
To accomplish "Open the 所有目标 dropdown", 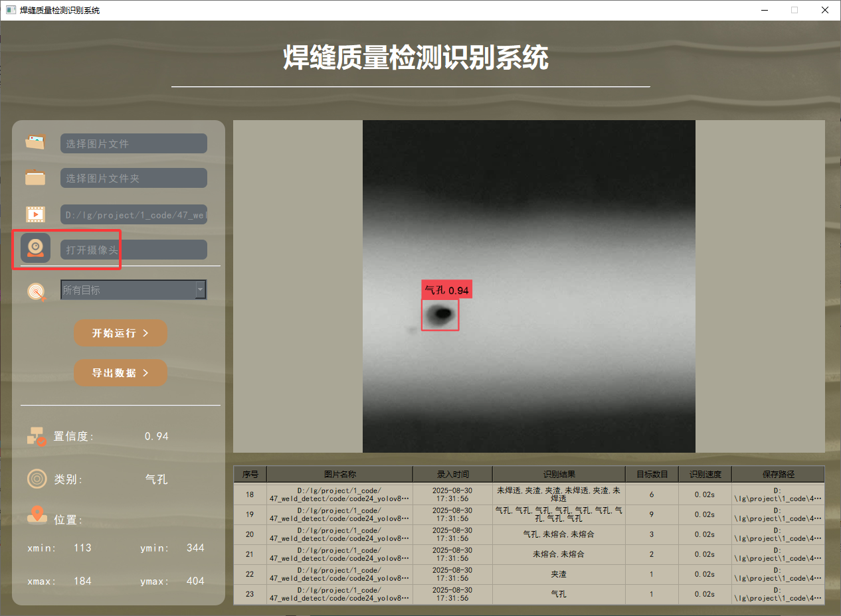I will [x=134, y=289].
